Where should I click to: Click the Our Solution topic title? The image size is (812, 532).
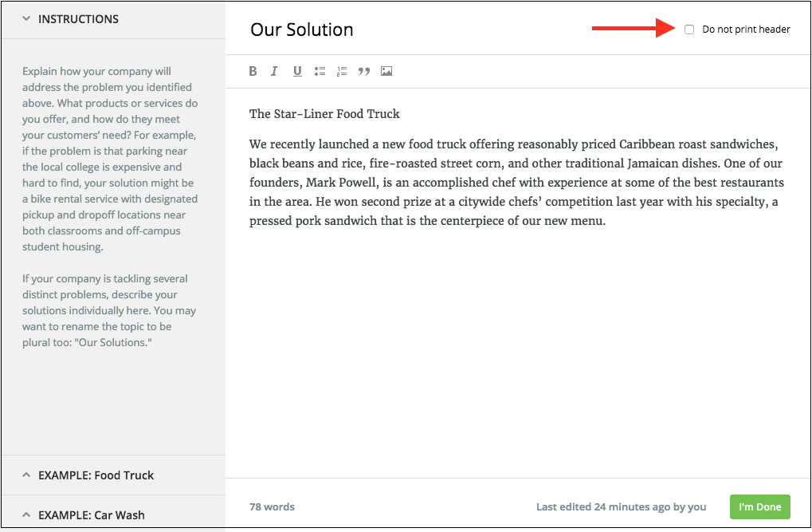[x=302, y=30]
